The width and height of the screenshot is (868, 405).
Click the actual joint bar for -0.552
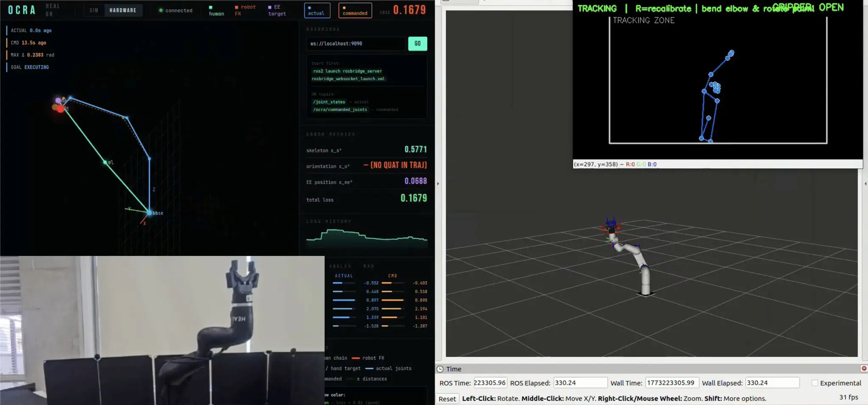click(x=344, y=283)
